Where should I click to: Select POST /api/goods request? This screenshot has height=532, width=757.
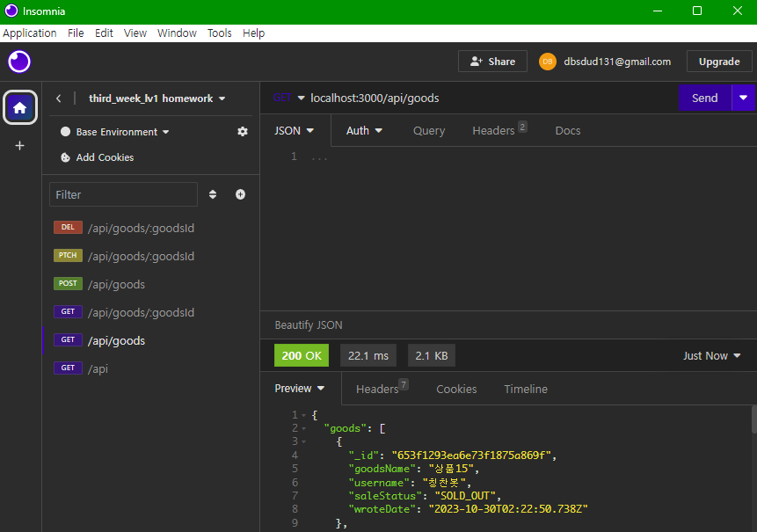click(151, 284)
